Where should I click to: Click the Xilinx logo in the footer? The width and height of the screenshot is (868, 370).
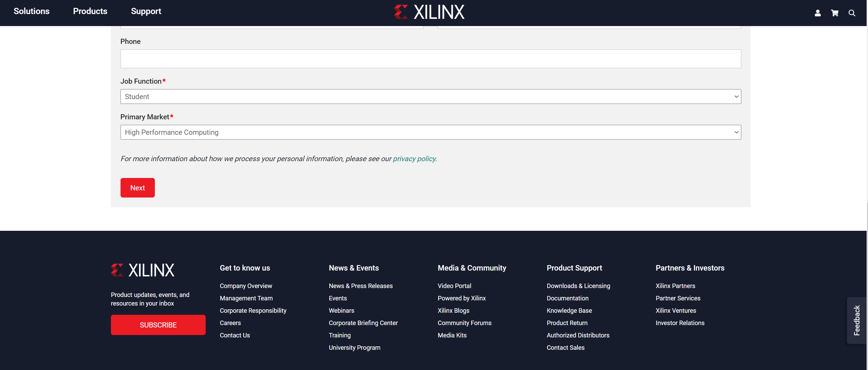[x=142, y=270]
